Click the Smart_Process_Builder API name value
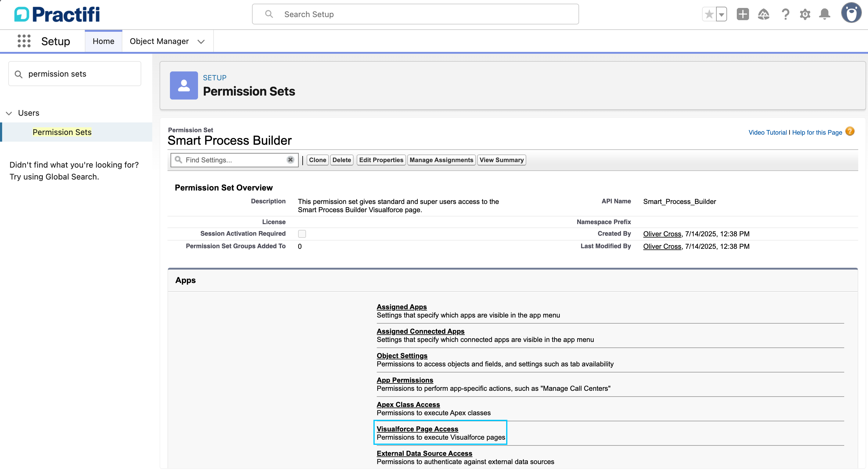Image resolution: width=868 pixels, height=472 pixels. click(679, 202)
